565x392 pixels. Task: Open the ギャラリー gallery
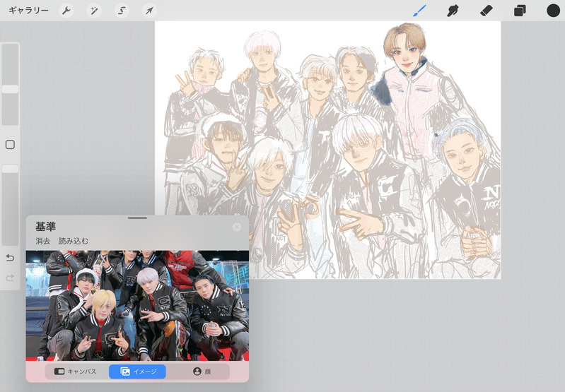(28, 11)
